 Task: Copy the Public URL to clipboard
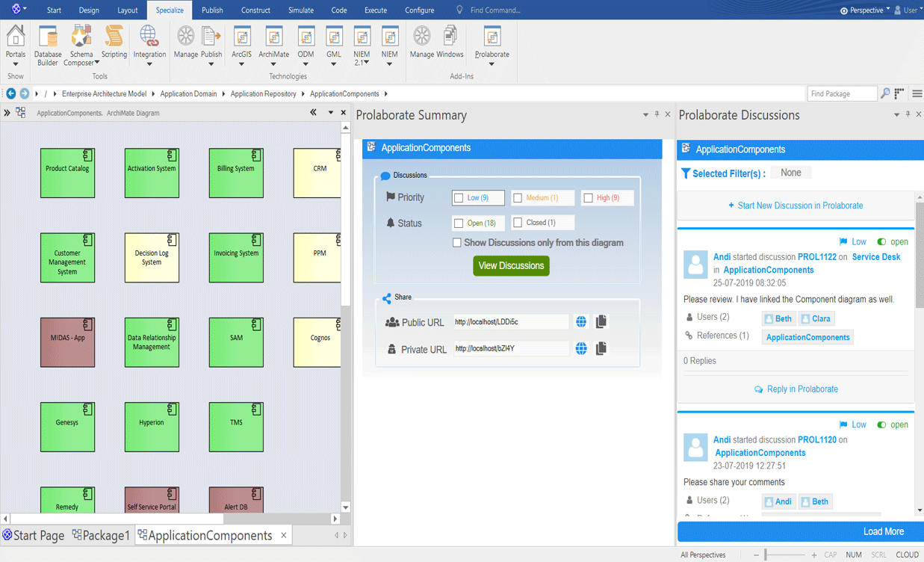[x=601, y=322]
